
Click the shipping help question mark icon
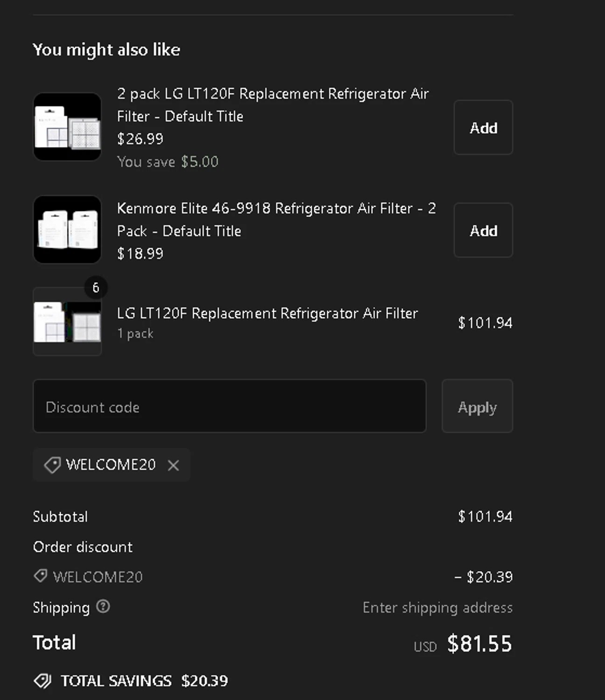[x=103, y=607]
